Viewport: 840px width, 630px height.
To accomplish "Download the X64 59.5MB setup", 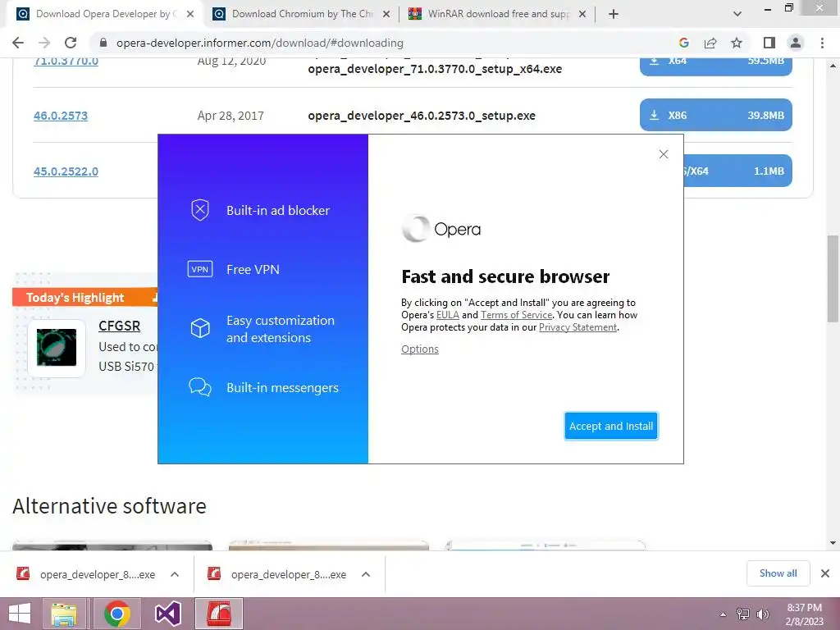I will (715, 66).
